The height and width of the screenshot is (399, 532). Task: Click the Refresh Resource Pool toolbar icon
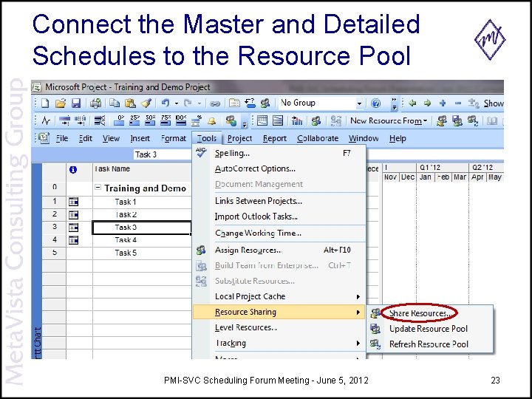pyautogui.click(x=473, y=120)
